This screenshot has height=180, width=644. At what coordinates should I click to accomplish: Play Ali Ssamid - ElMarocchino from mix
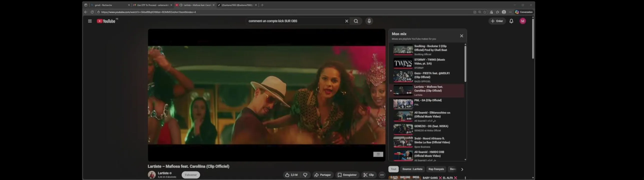tap(427, 116)
